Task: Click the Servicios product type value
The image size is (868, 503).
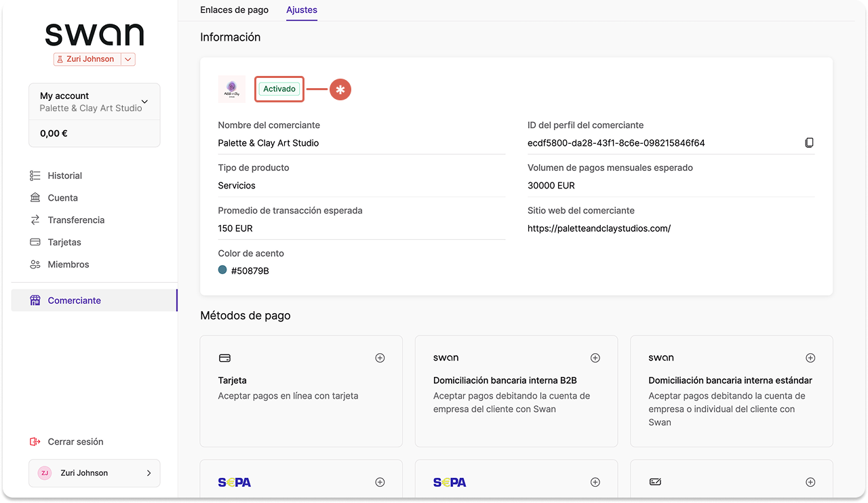Action: coord(237,186)
